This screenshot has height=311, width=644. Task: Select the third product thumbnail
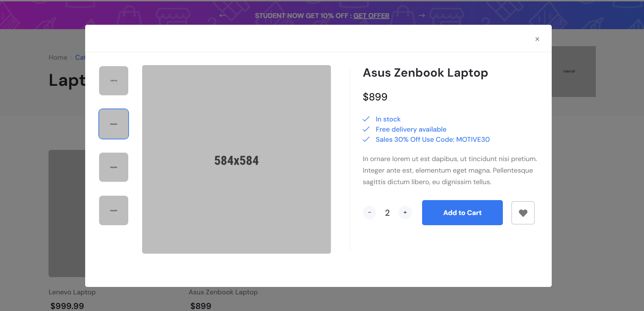(x=114, y=167)
